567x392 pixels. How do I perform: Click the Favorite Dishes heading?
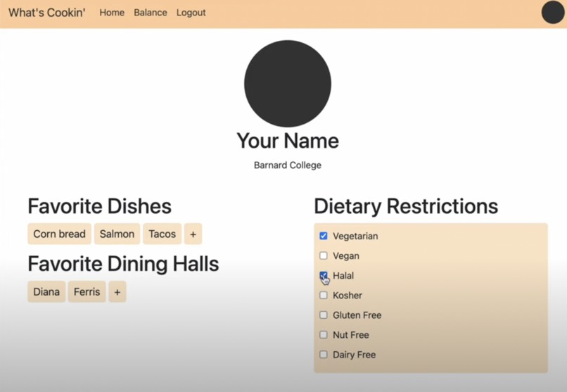99,206
